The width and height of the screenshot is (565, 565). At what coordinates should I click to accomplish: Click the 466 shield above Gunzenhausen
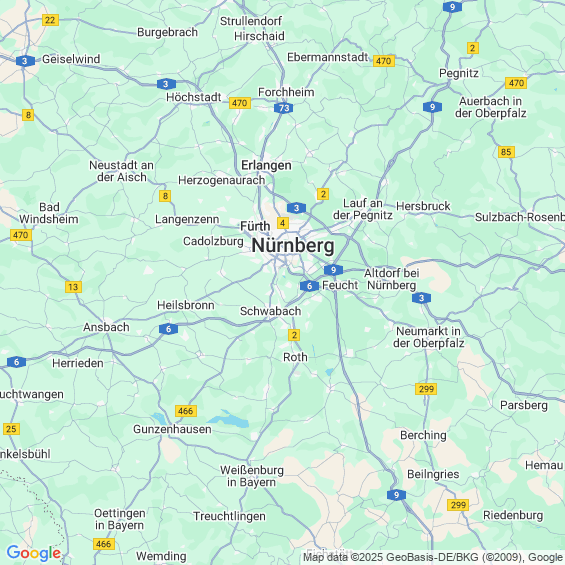click(186, 411)
